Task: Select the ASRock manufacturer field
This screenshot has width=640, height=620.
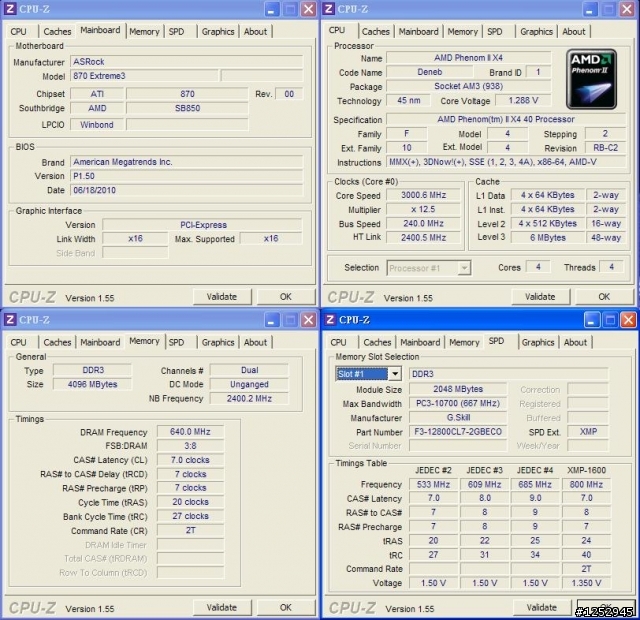Action: pyautogui.click(x=187, y=62)
